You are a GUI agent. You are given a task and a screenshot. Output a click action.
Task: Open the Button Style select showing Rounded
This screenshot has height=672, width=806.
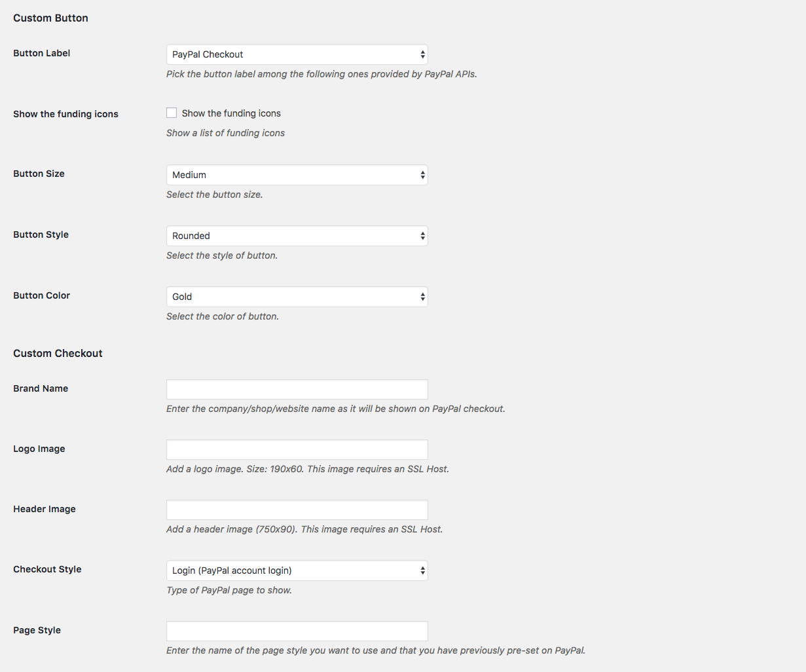coord(297,236)
